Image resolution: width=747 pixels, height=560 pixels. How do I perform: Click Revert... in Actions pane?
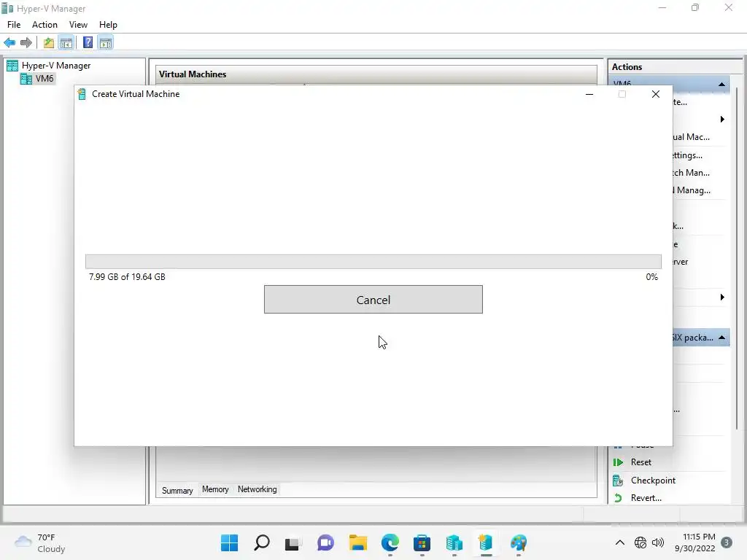point(646,497)
